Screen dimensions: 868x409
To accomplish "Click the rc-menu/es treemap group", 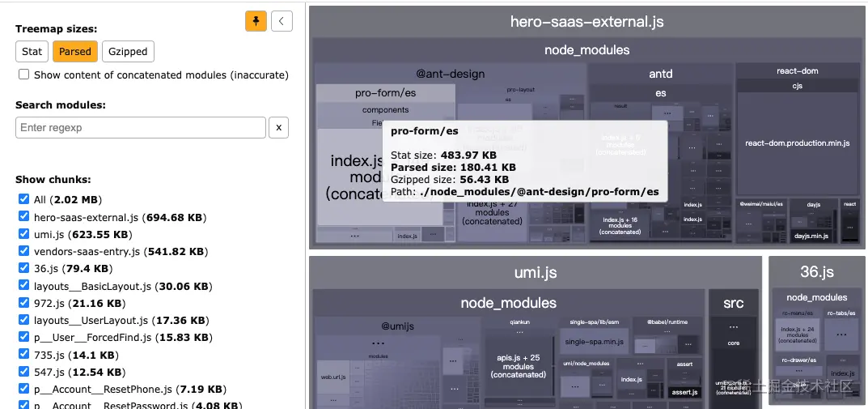I will (797, 313).
